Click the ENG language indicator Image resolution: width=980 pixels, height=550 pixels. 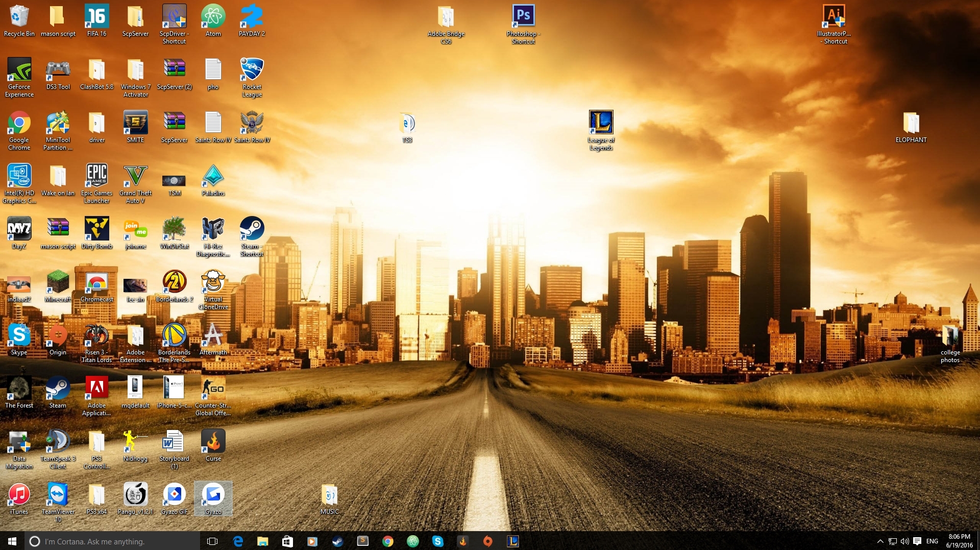pyautogui.click(x=932, y=541)
